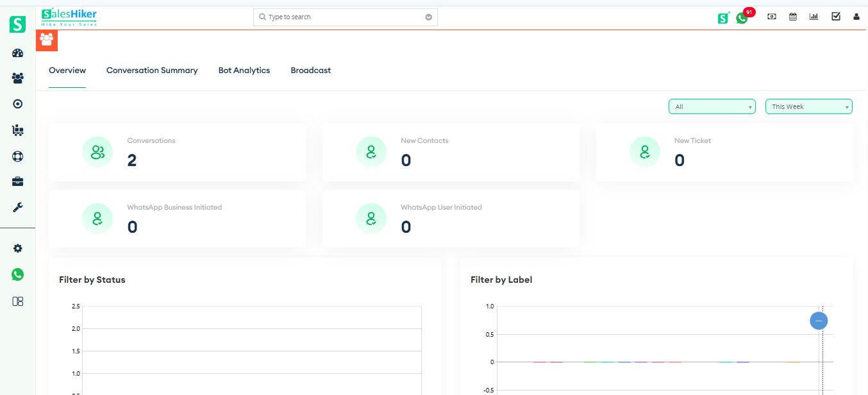
Task: Click the orange group icon below the logo
Action: click(x=46, y=40)
